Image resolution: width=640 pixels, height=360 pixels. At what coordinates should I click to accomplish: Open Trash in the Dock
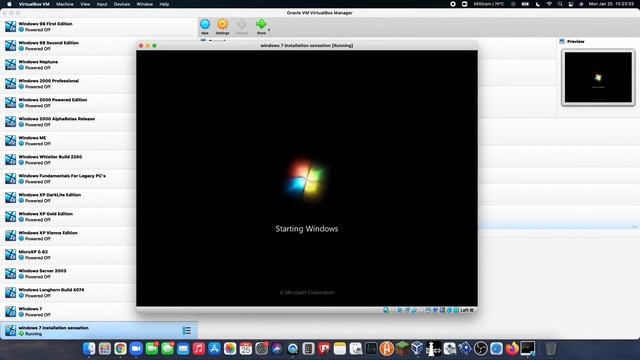pyautogui.click(x=550, y=349)
